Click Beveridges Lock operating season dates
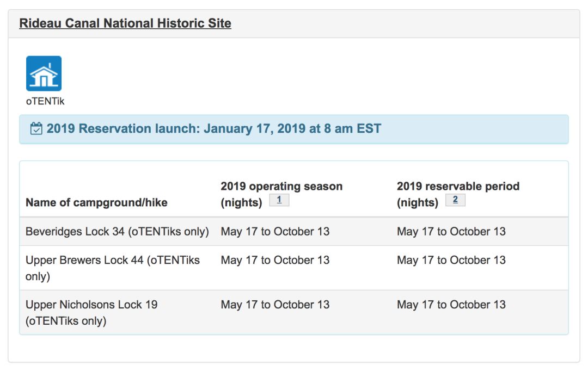Screen dimensions: 588x371 click(275, 231)
